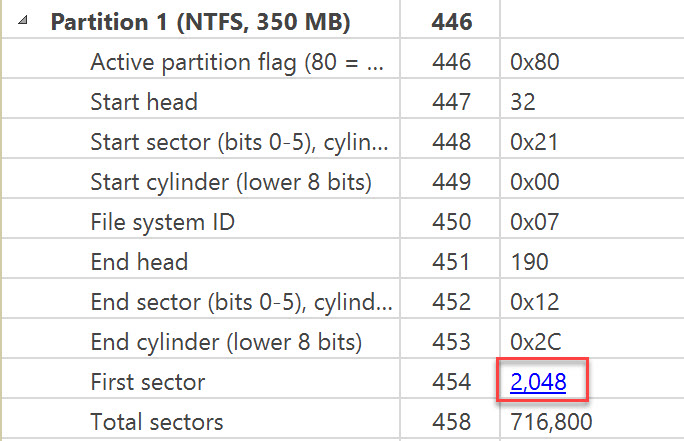
Task: Select the End sector (bits 0-5) row
Action: (x=238, y=302)
